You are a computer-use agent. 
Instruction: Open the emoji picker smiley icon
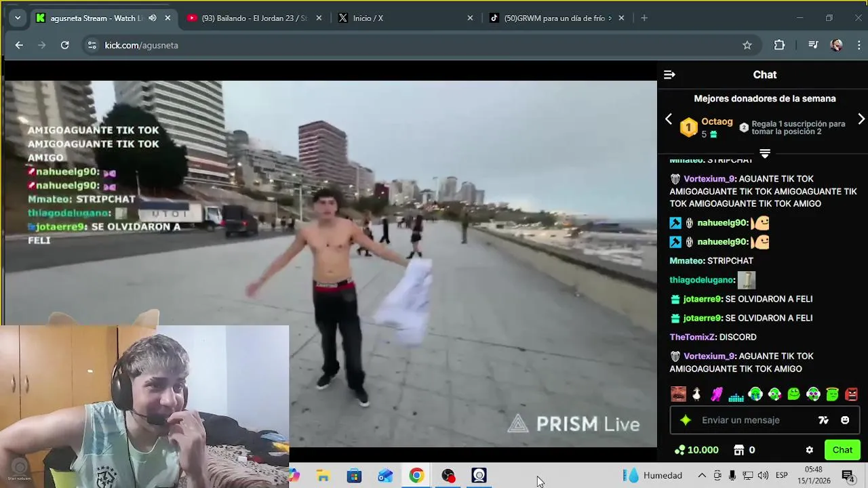pos(845,420)
